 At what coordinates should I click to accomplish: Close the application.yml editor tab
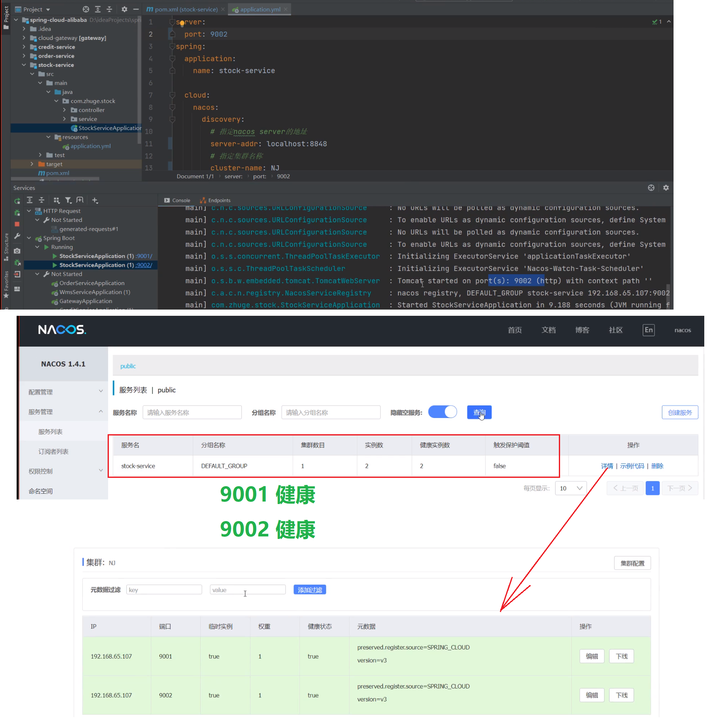pos(285,9)
